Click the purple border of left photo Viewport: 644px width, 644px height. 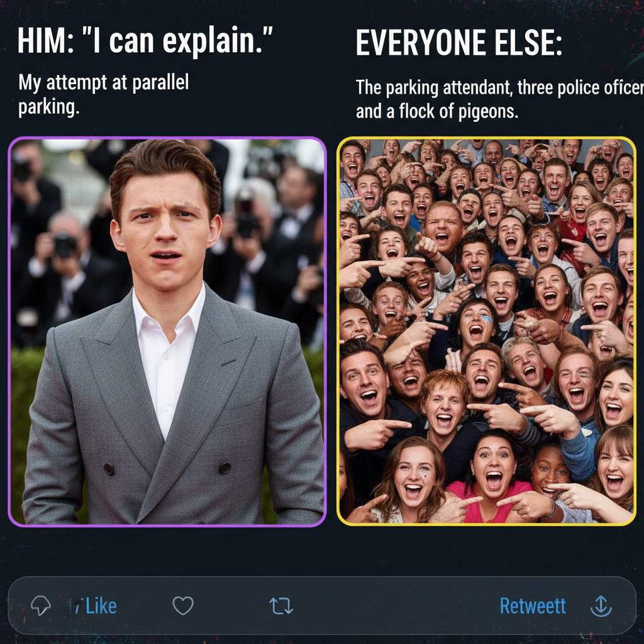[x=9, y=331]
